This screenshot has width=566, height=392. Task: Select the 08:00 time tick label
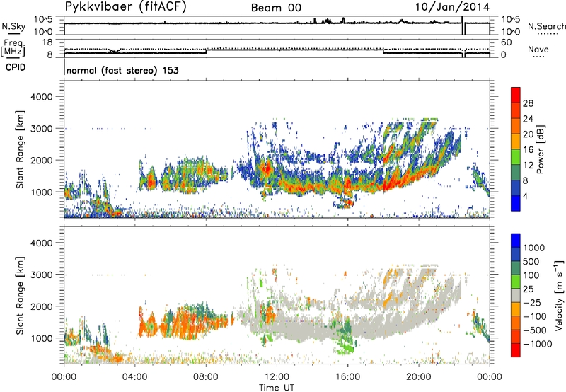(206, 377)
